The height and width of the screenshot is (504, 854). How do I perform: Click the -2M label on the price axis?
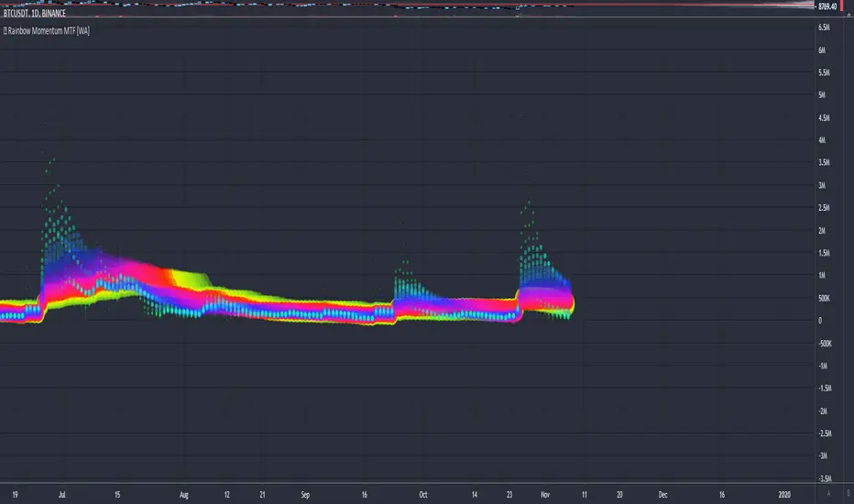pos(823,411)
